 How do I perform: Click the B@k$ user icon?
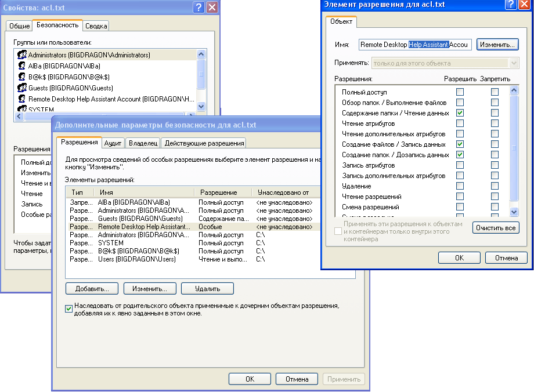point(23,77)
